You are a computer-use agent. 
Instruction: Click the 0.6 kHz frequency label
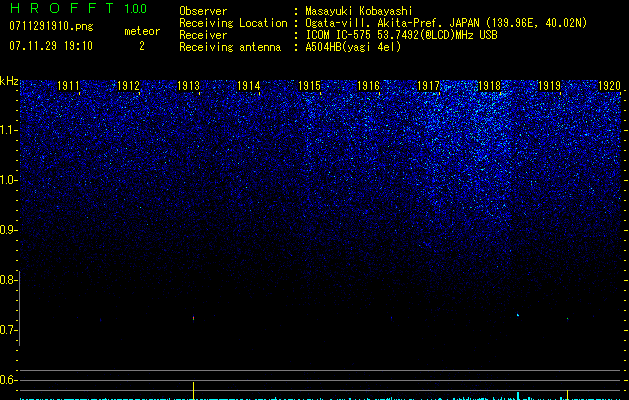pos(8,380)
